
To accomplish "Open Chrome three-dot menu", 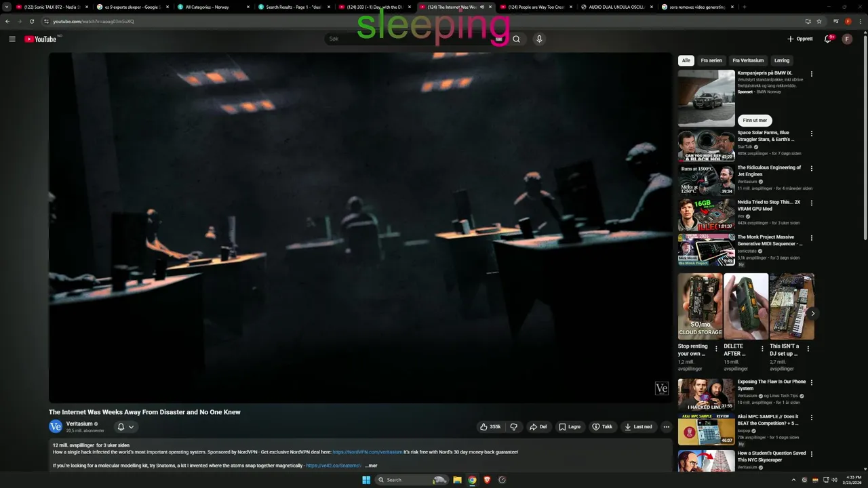I will pos(859,21).
